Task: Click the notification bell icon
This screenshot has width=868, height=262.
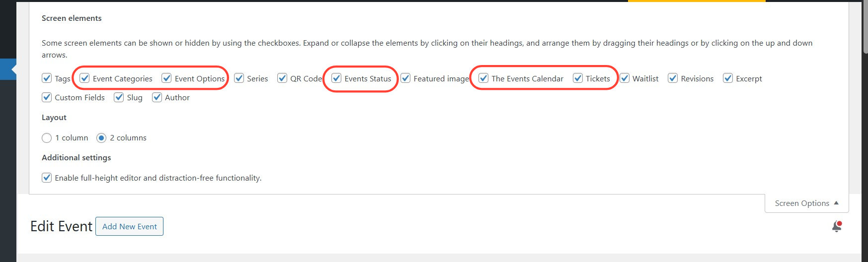Action: [837, 227]
